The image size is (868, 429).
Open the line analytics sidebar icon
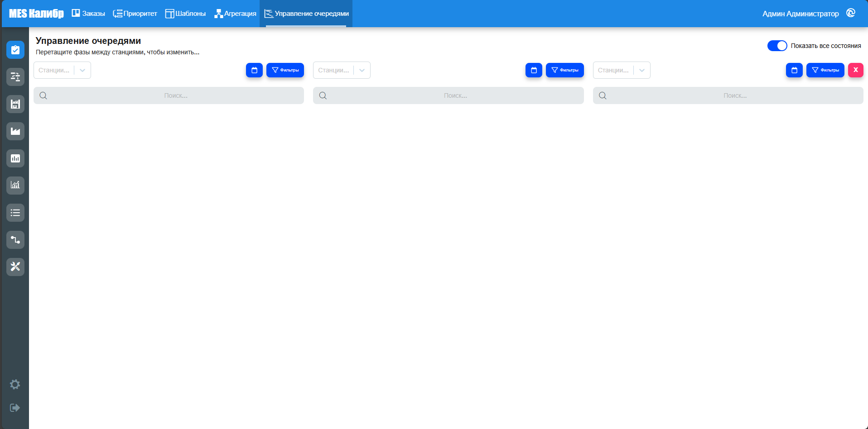pos(15,185)
